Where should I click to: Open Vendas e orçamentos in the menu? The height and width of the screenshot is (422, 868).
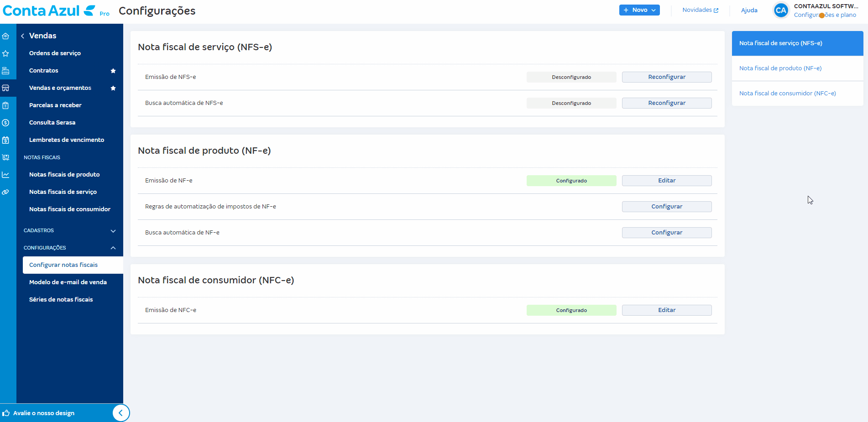click(60, 88)
